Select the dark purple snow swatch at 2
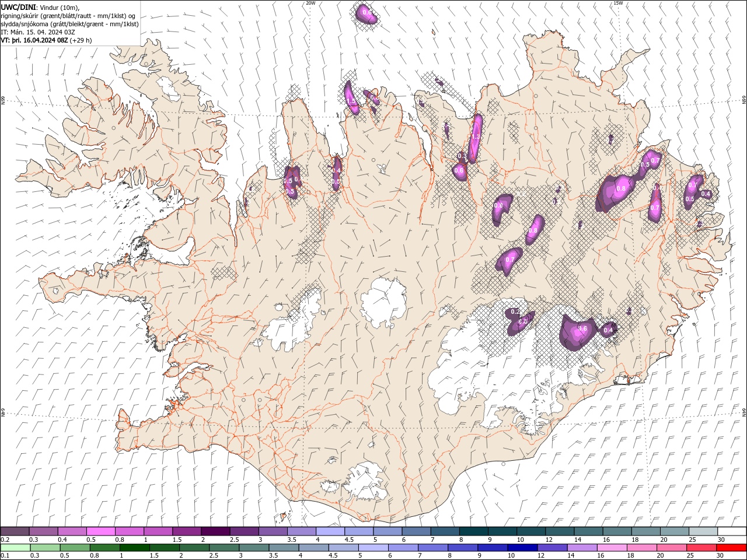 [215, 531]
